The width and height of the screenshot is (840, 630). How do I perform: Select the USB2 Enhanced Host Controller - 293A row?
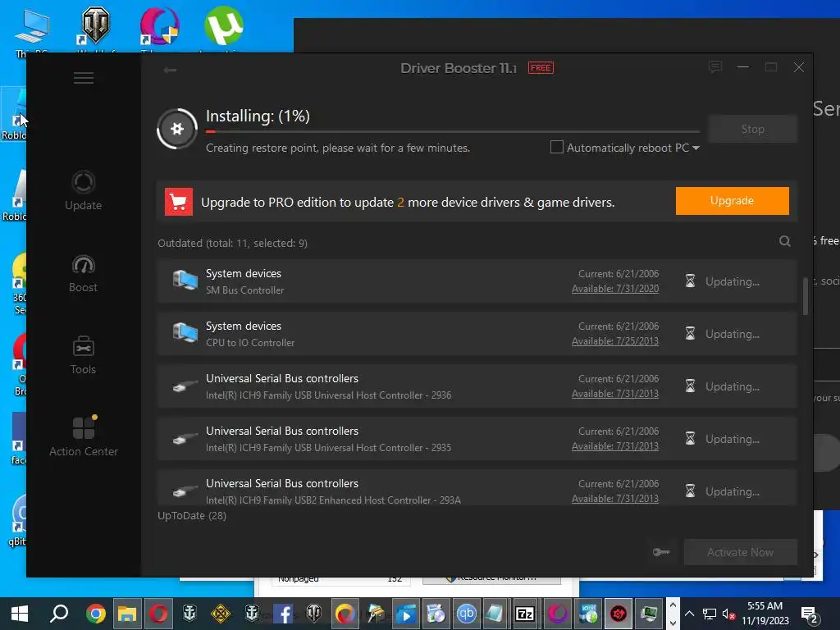(x=477, y=487)
